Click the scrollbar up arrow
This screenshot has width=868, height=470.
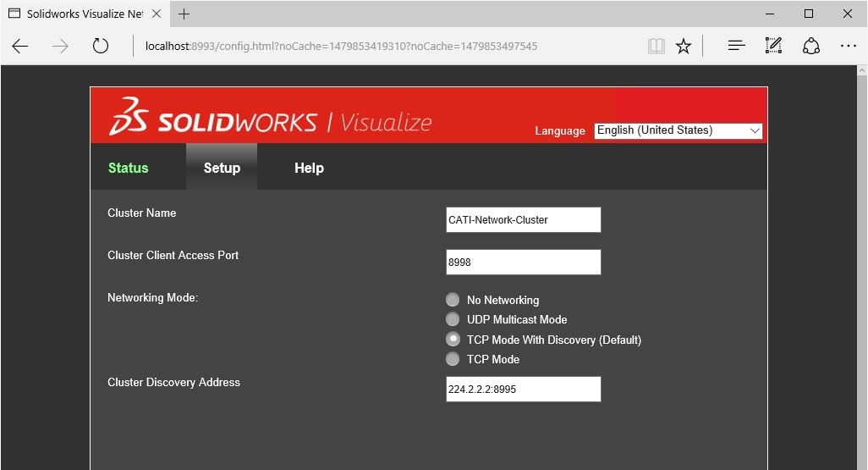point(861,70)
